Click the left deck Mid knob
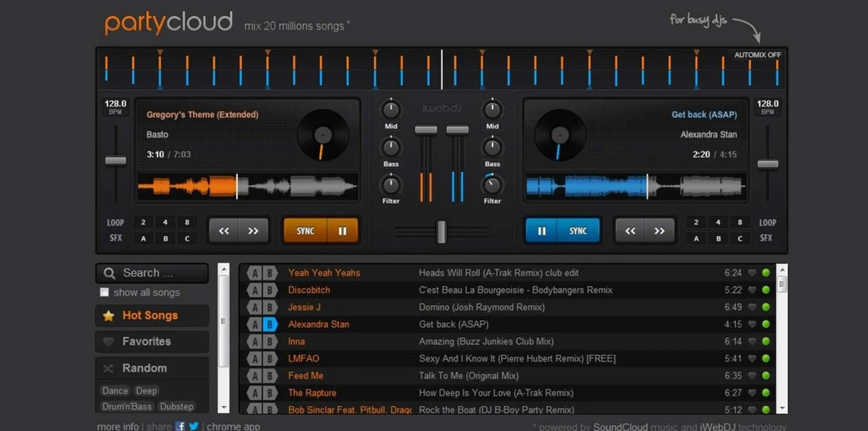868x431 pixels. click(x=391, y=109)
